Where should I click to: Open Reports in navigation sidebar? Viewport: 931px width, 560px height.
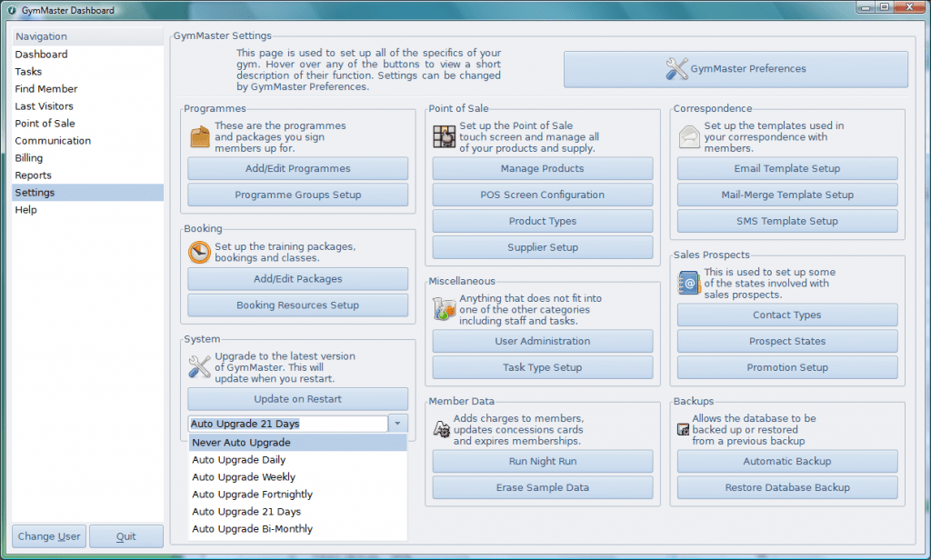click(x=34, y=175)
